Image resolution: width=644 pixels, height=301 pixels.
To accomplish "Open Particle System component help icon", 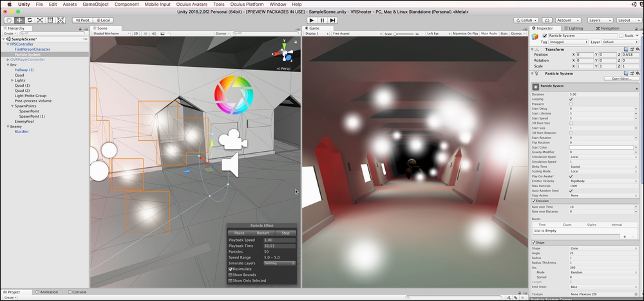I will point(626,73).
